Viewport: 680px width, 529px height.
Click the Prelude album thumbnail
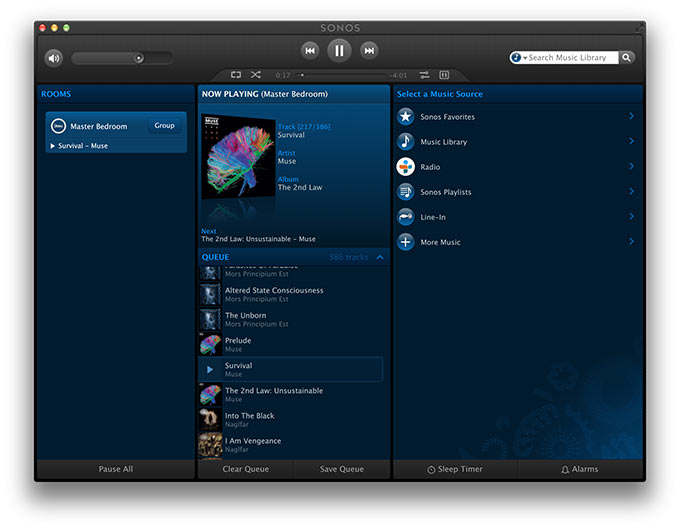point(210,345)
